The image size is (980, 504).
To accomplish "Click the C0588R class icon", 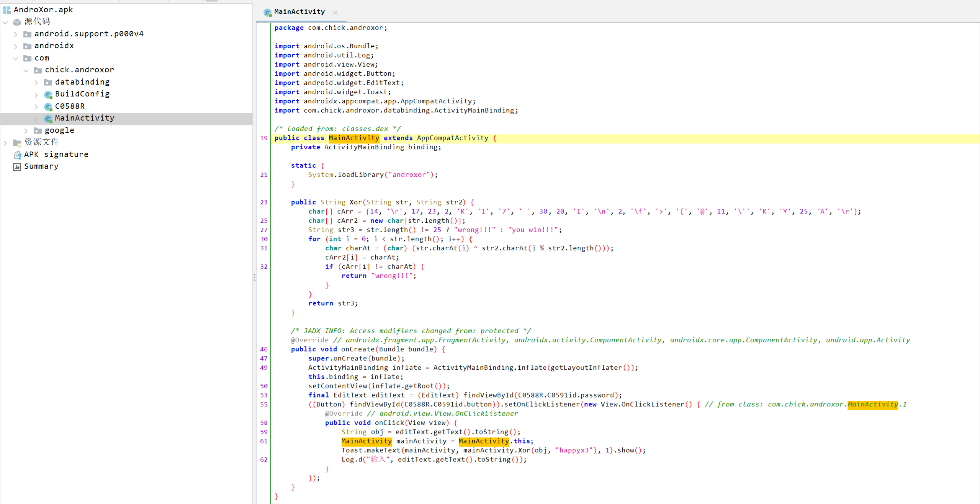I will click(x=48, y=106).
